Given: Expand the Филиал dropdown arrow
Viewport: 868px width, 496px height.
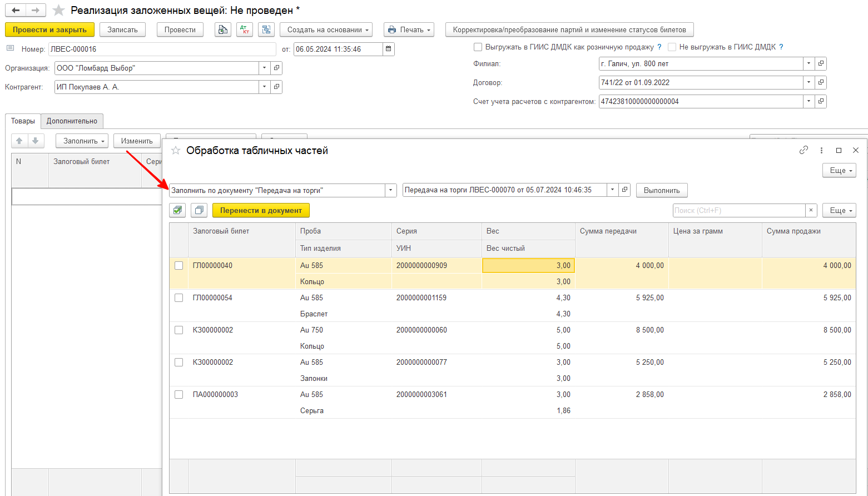Looking at the screenshot, I should click(809, 63).
